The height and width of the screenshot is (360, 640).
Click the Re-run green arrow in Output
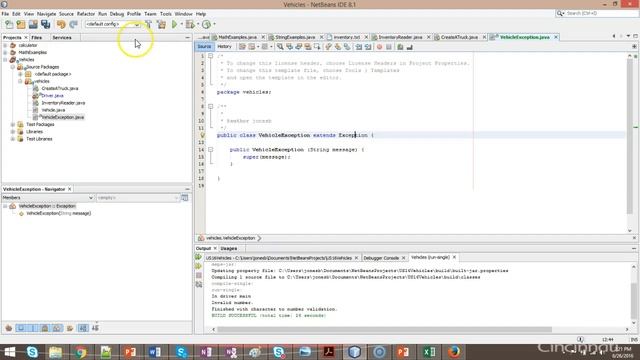click(x=198, y=257)
